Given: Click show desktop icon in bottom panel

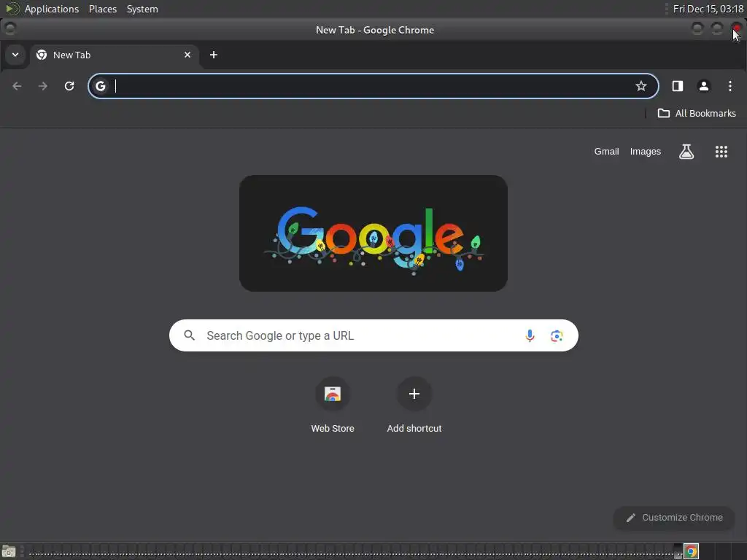Looking at the screenshot, I should tap(9, 551).
